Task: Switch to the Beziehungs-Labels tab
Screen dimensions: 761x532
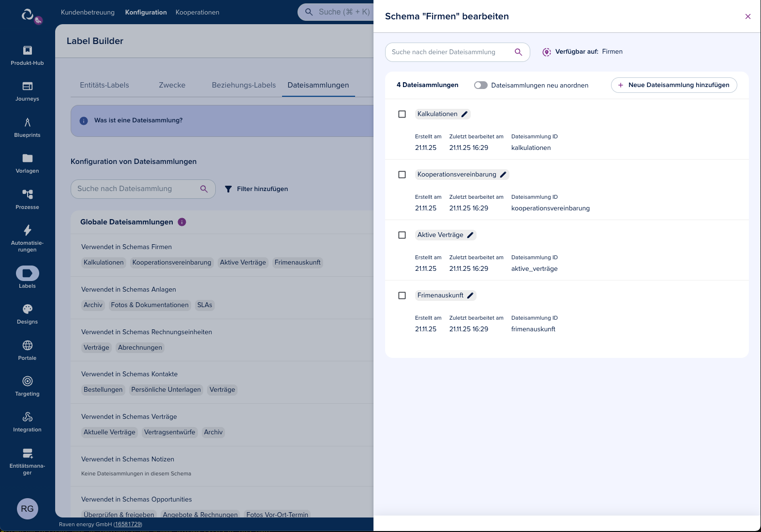Action: (x=244, y=85)
